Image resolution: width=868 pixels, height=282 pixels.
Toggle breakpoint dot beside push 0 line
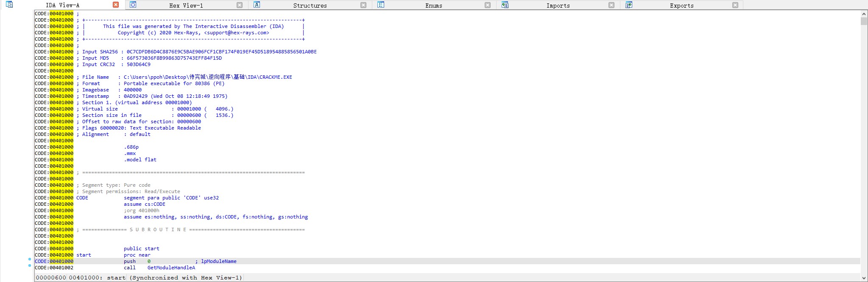coord(30,259)
